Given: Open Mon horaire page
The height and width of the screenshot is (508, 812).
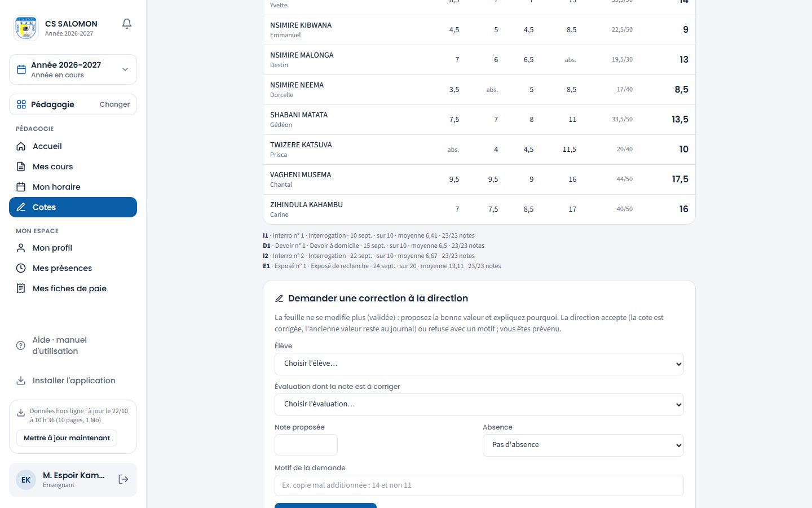Looking at the screenshot, I should [73, 187].
